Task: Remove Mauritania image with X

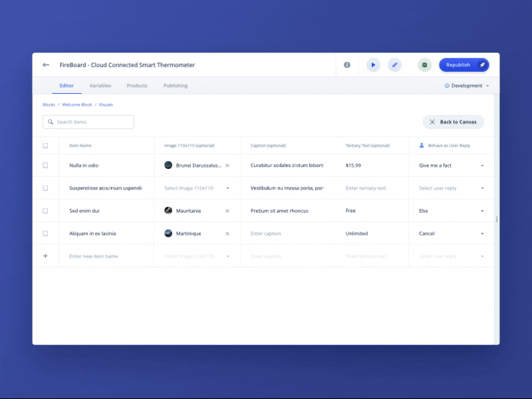Action: pos(227,211)
